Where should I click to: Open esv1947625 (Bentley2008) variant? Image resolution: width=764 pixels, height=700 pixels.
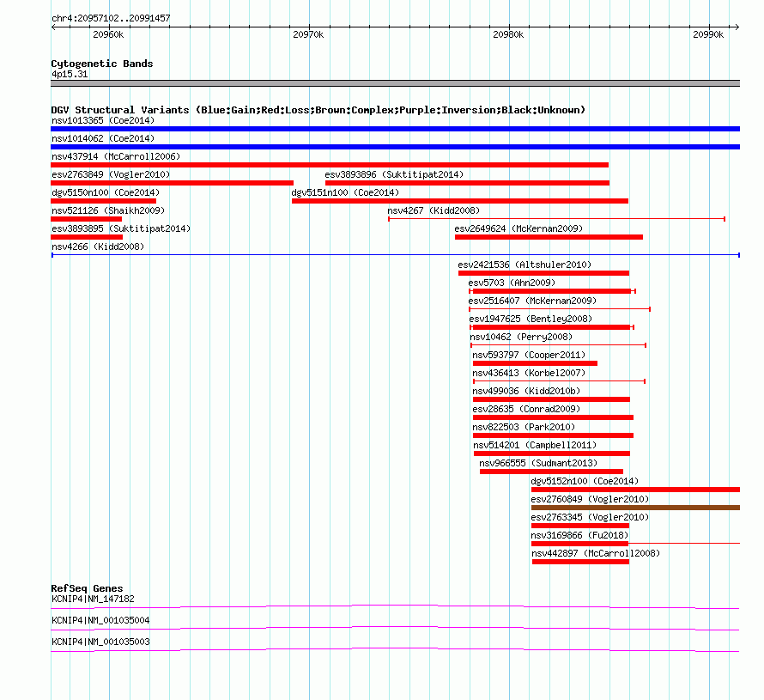click(x=552, y=327)
